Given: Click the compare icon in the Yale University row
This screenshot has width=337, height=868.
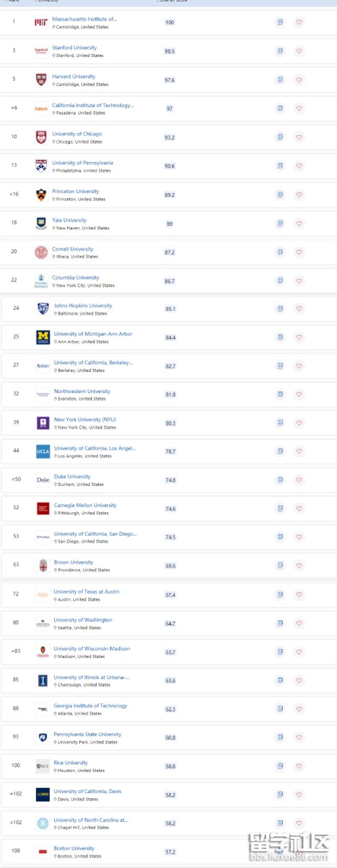Looking at the screenshot, I should (280, 223).
